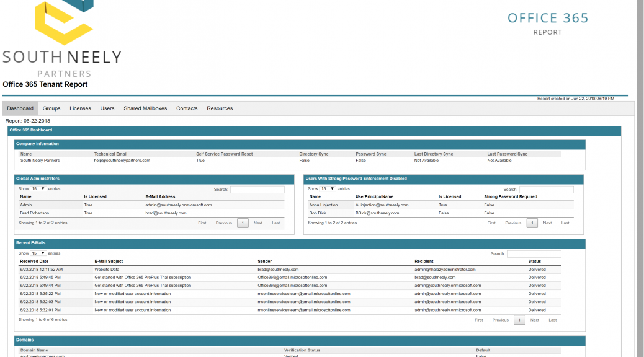Open entries dropdown in Recent E-Mails
This screenshot has width=644, height=357.
38,253
